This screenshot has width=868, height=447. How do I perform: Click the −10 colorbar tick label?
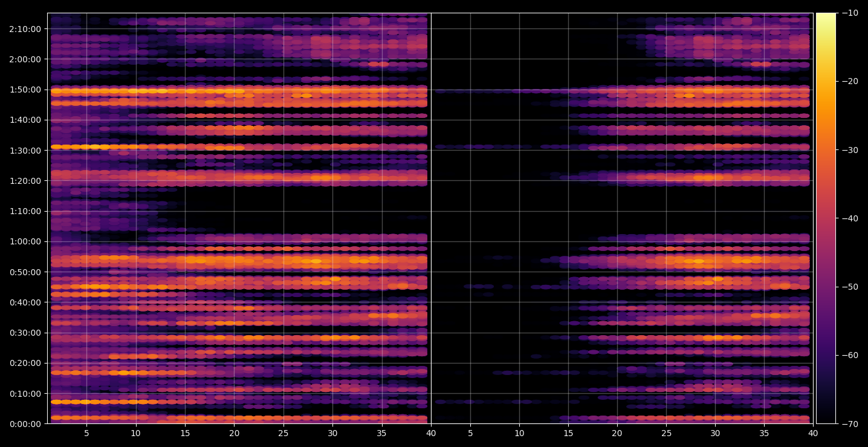tap(849, 13)
